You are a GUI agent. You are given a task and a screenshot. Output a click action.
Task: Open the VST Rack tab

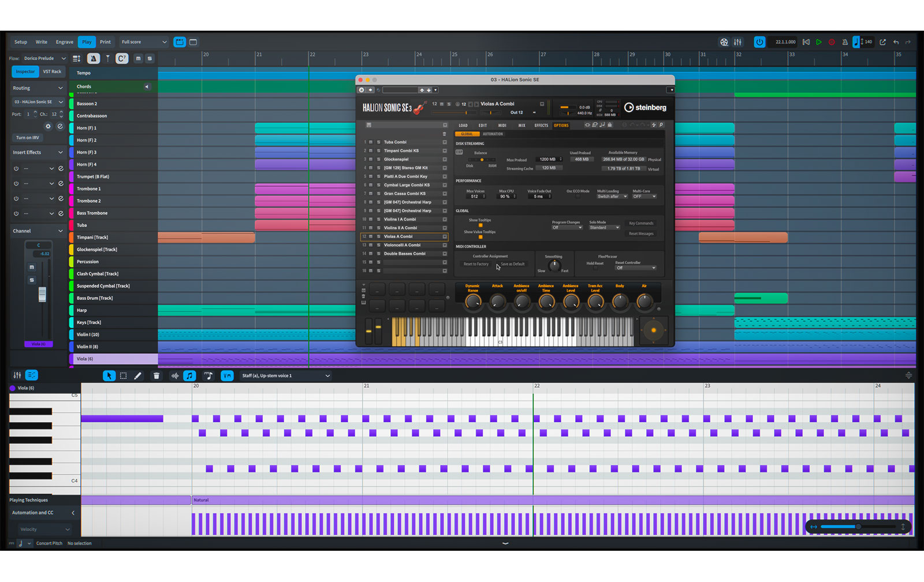click(52, 72)
